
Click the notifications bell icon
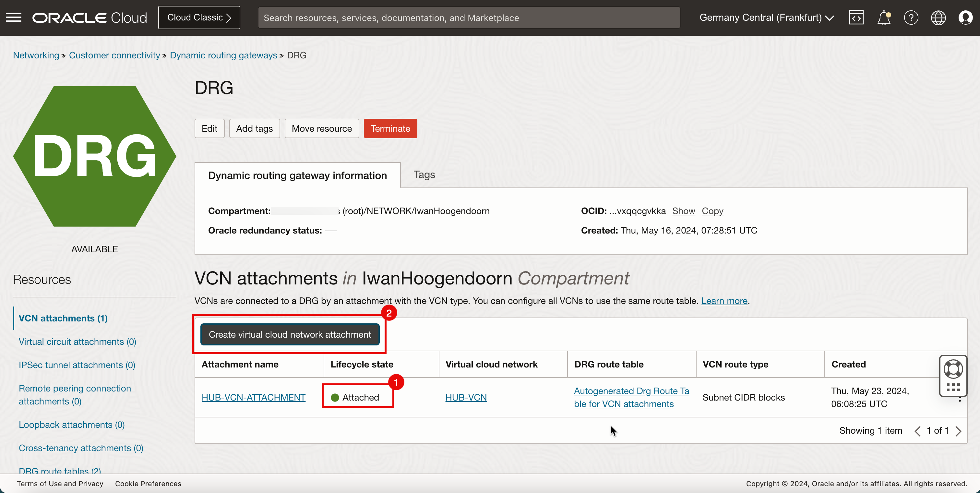coord(884,18)
